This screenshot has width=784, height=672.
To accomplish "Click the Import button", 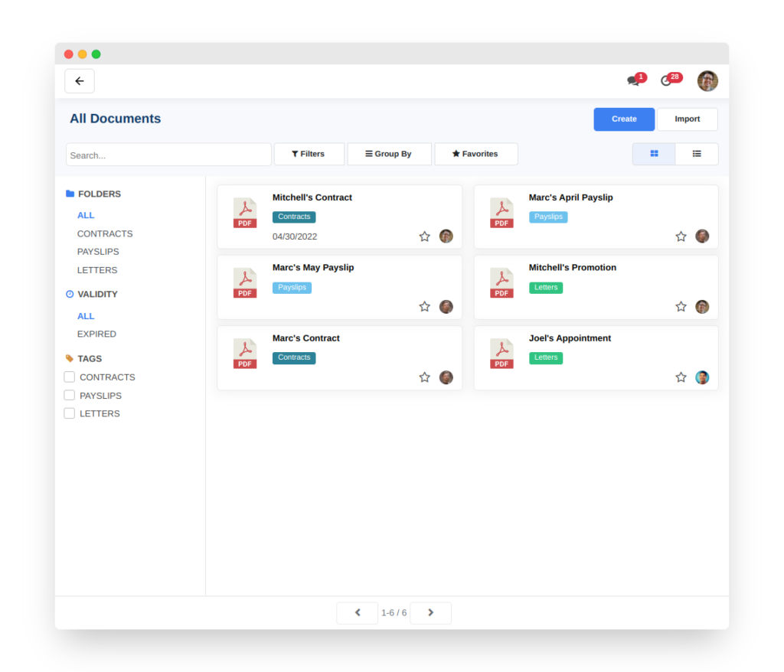I will (x=687, y=119).
